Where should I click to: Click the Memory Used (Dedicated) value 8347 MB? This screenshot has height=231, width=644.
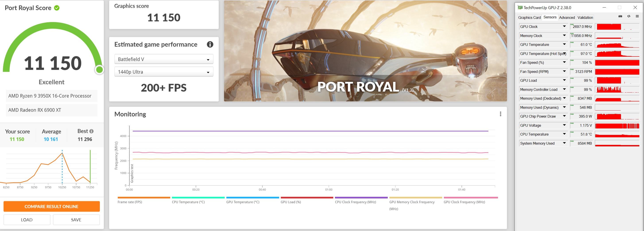[582, 98]
